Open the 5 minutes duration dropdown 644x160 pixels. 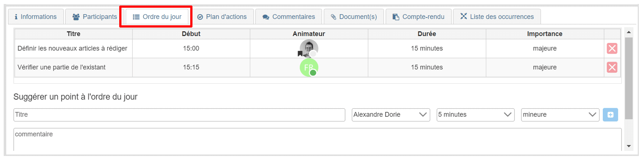point(475,115)
